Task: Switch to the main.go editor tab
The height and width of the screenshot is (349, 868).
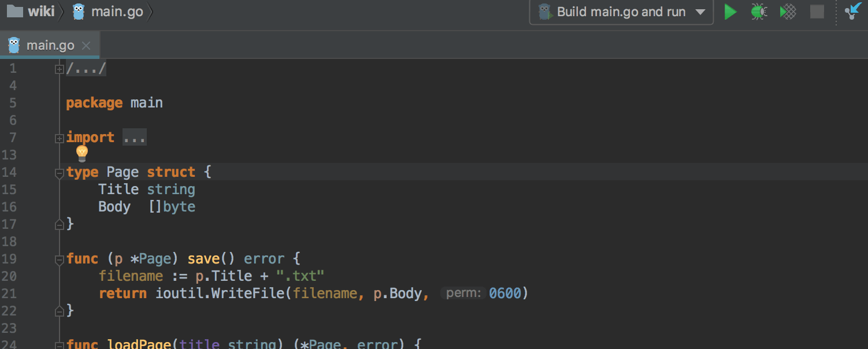Action: coord(50,45)
